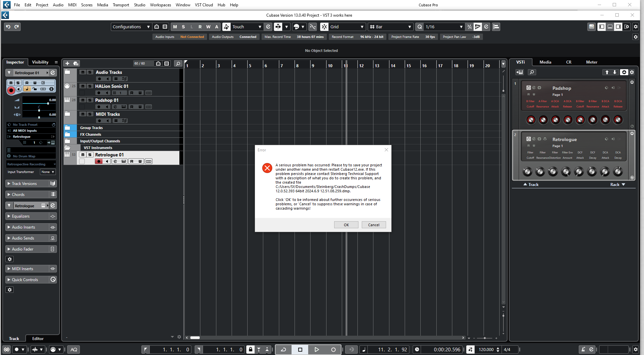The height and width of the screenshot is (355, 644).
Task: Click the punch lock icon in transport
Action: coord(250,349)
